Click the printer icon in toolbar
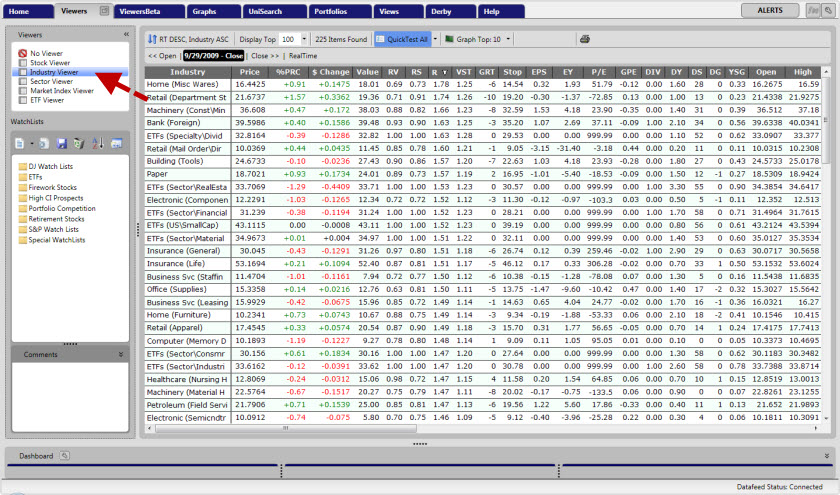 pos(585,39)
